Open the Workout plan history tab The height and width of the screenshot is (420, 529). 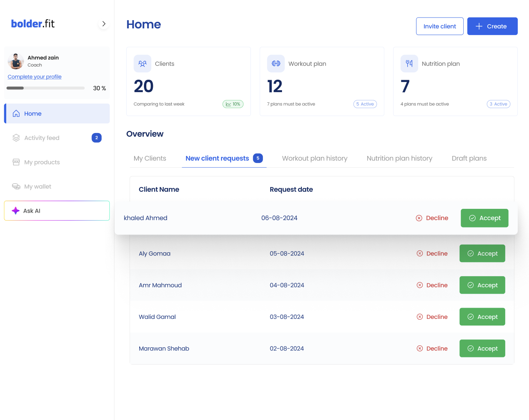(314, 158)
